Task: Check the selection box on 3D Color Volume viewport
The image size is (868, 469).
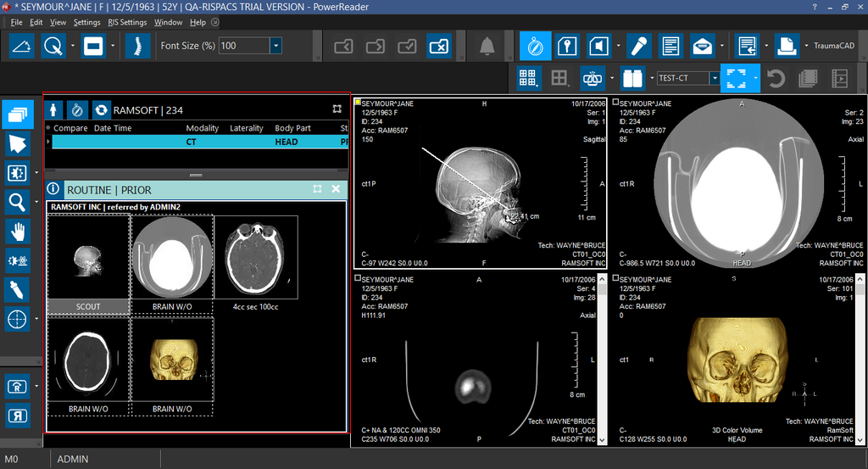Action: point(615,278)
